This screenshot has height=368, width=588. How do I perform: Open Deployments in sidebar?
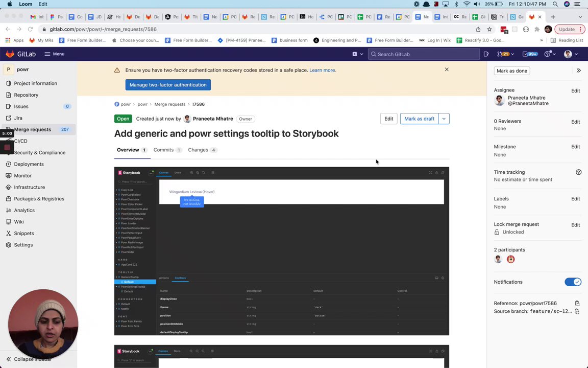point(38,164)
